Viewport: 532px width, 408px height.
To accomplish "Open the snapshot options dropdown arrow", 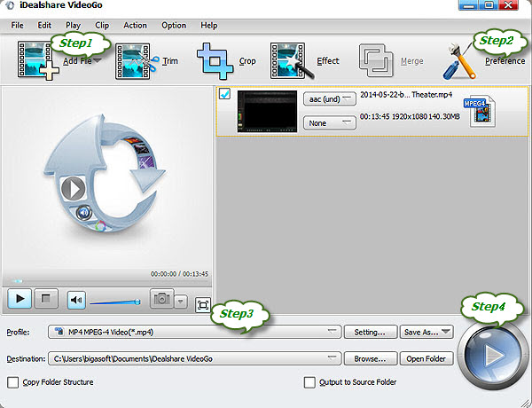I will (x=181, y=301).
